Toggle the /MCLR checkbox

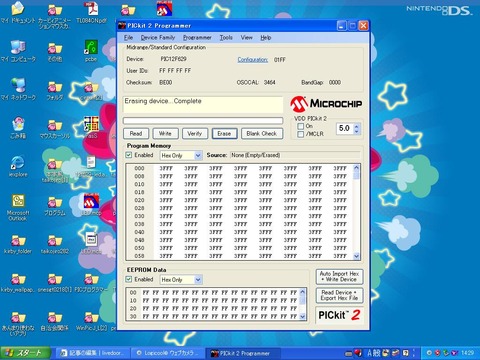tap(301, 134)
